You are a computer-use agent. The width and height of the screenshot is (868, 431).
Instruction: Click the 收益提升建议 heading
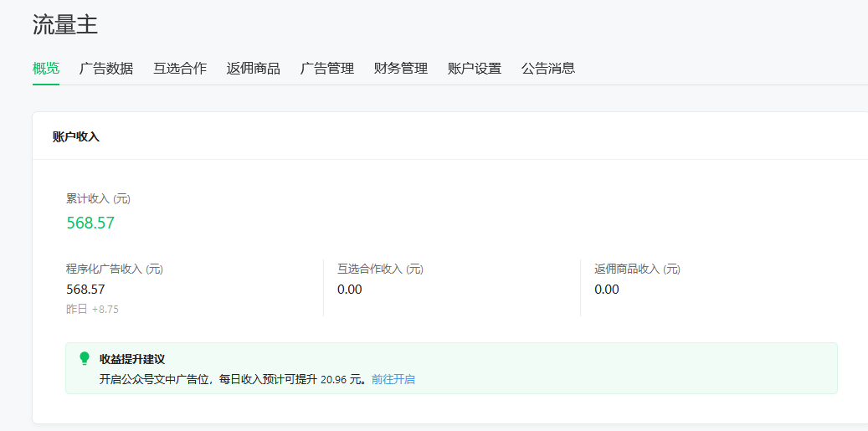[x=132, y=358]
